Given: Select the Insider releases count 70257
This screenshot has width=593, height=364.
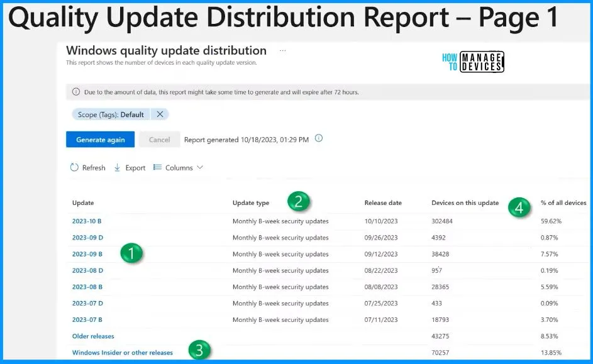Looking at the screenshot, I should (440, 352).
